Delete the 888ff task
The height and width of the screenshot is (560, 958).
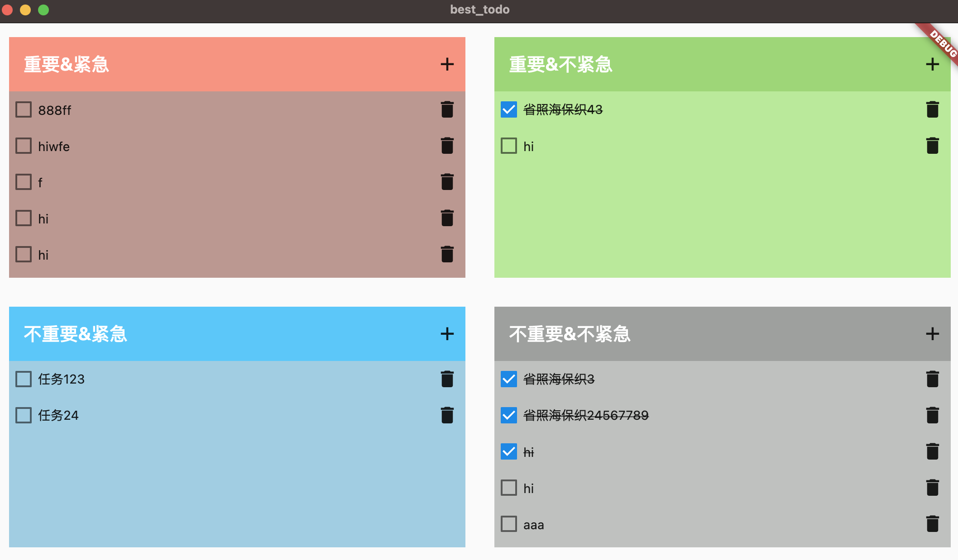click(x=447, y=109)
